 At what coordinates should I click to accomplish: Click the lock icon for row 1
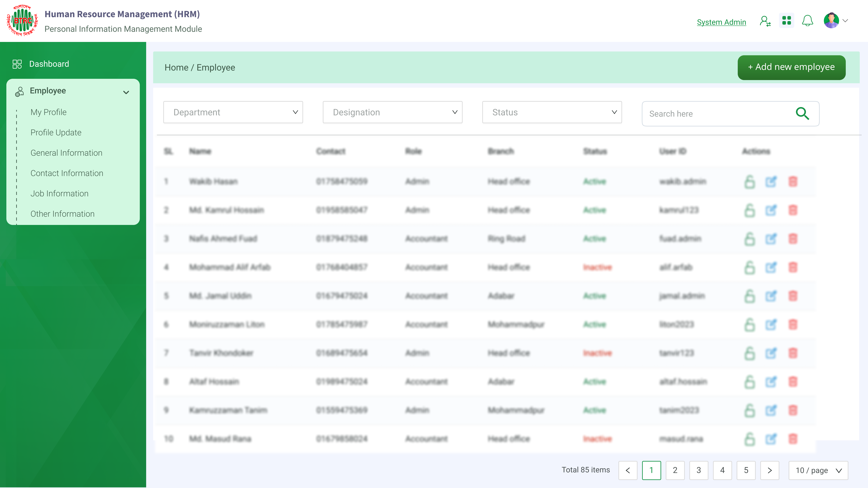[x=749, y=182]
